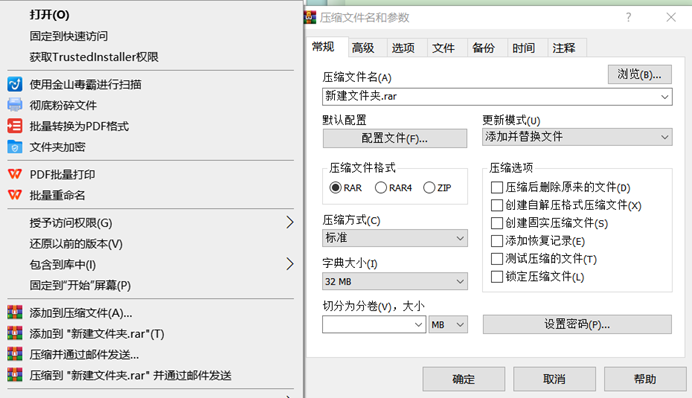Click the 取消 button
This screenshot has height=398, width=692.
pyautogui.click(x=554, y=379)
